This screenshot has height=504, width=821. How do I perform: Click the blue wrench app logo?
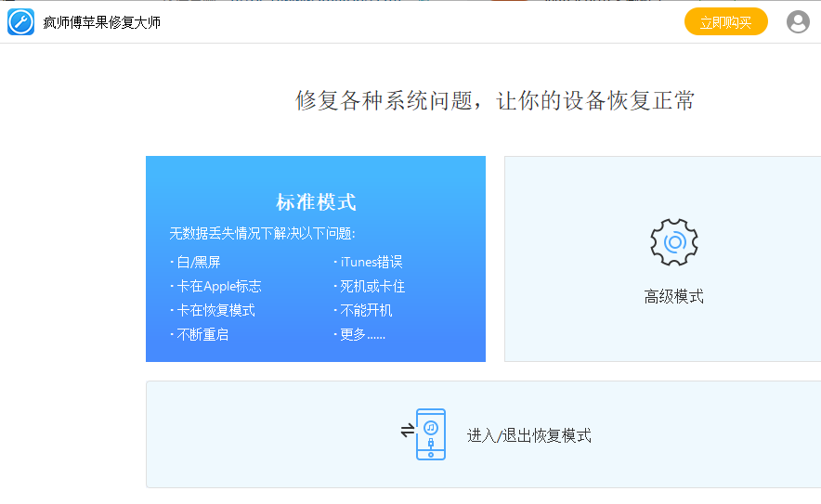[21, 22]
